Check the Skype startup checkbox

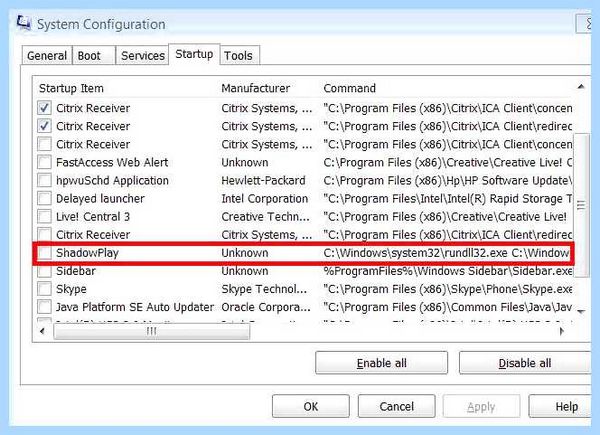coord(44,289)
